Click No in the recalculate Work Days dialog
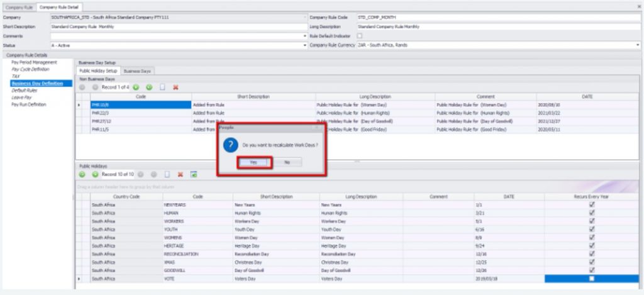The image size is (644, 295). pyautogui.click(x=287, y=162)
